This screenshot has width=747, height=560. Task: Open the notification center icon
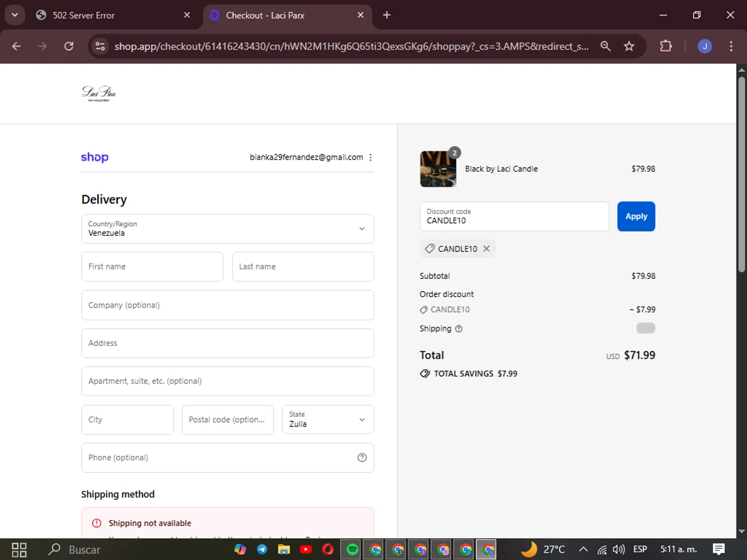(719, 550)
